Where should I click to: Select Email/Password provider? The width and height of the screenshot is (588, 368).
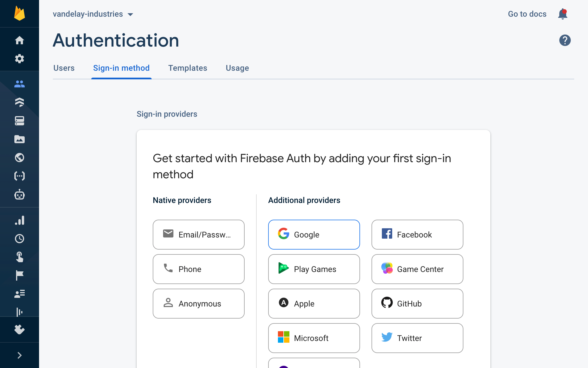pos(198,235)
